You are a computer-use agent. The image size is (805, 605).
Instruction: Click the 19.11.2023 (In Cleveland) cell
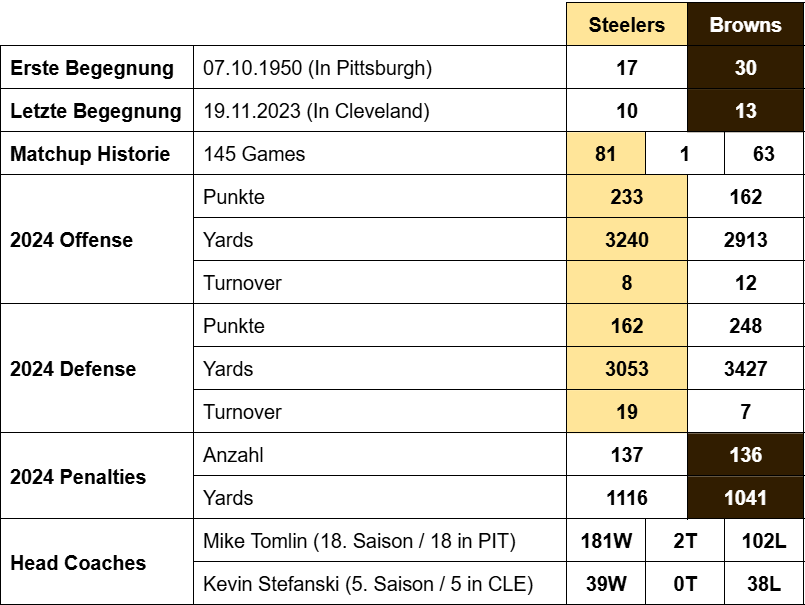(x=380, y=111)
